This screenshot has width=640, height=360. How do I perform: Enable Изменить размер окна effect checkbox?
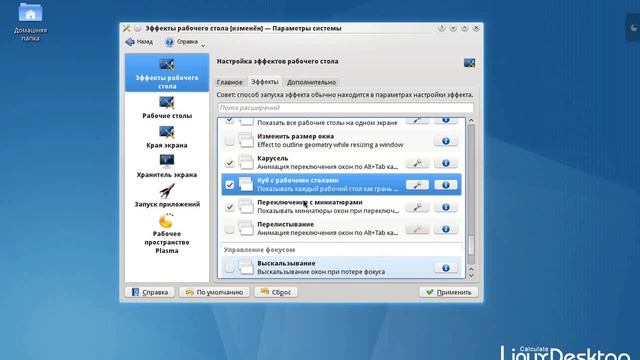(x=229, y=141)
